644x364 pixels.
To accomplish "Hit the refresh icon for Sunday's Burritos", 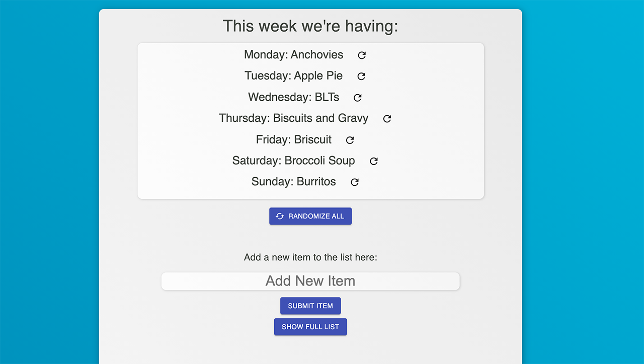I will (355, 182).
